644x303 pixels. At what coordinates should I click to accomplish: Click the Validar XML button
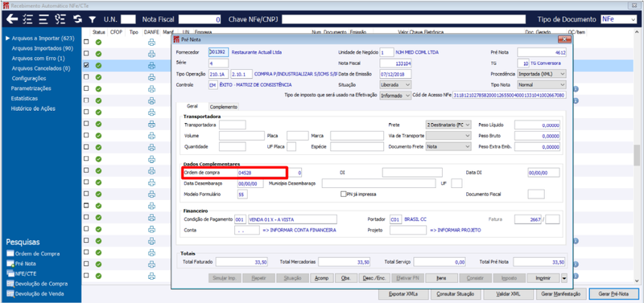point(508,294)
